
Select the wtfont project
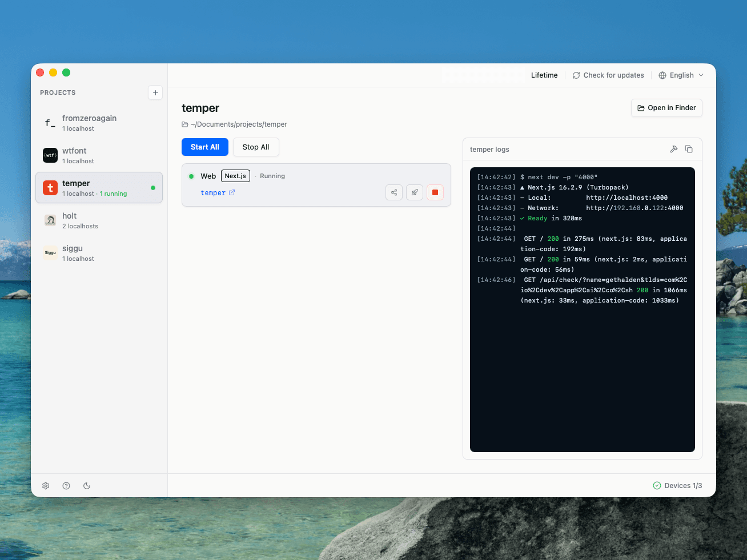click(x=99, y=155)
